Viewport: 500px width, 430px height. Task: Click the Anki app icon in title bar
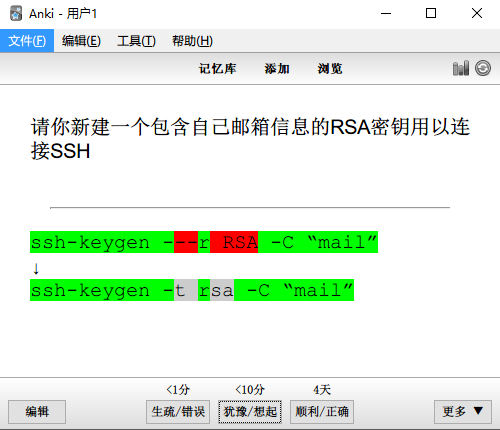pos(16,13)
